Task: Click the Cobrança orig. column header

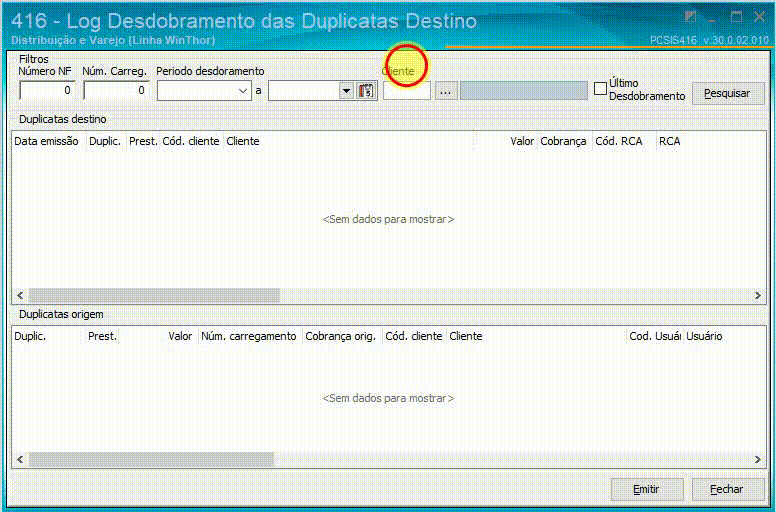Action: (342, 336)
